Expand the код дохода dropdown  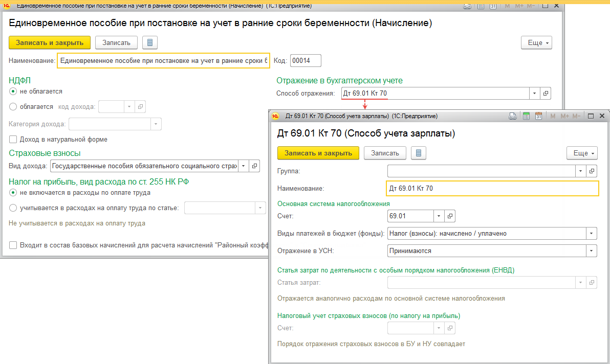129,106
